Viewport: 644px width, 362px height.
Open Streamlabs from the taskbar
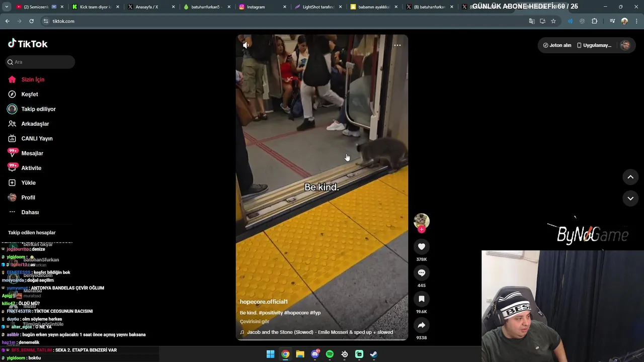coord(359,354)
